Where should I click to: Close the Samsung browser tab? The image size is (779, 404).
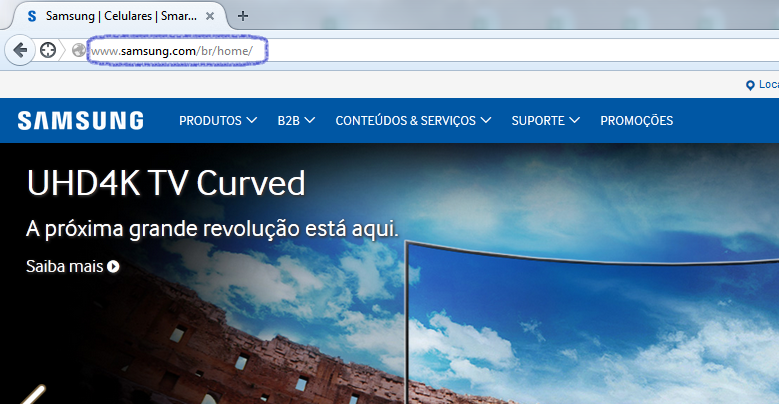click(x=210, y=16)
